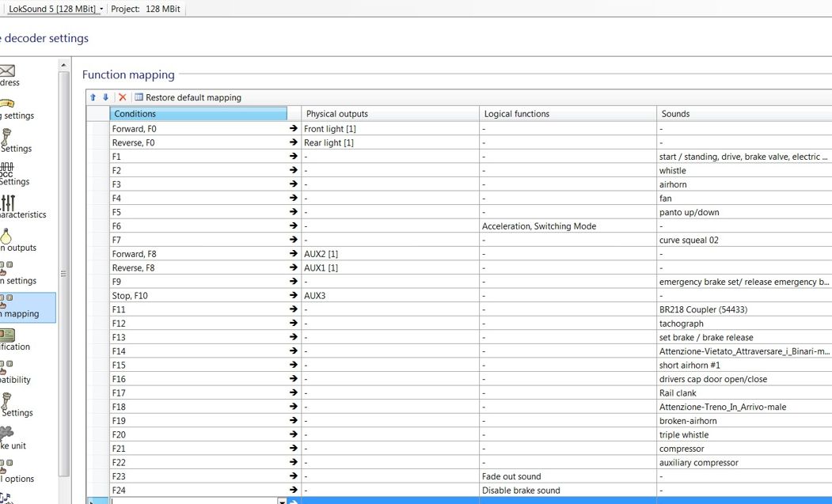Open the LokSound 5 decoder dropdown
Image resolution: width=832 pixels, height=504 pixels.
(x=55, y=9)
